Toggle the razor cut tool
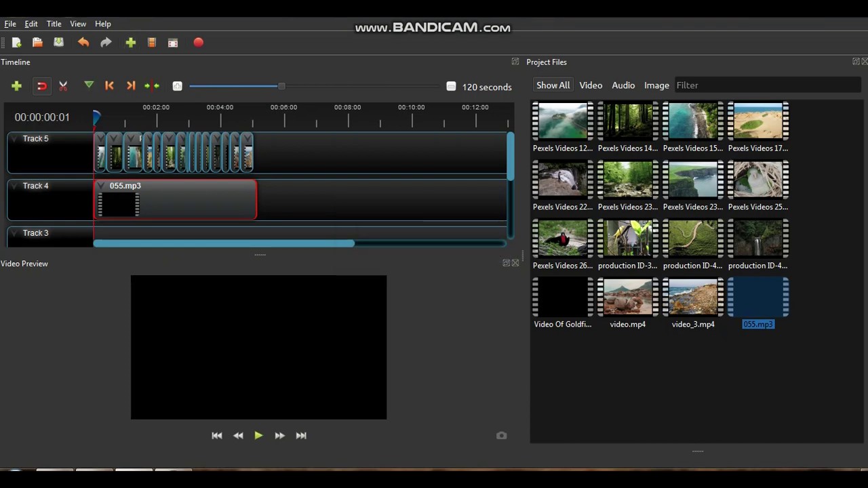Viewport: 868px width, 488px height. pos(63,85)
